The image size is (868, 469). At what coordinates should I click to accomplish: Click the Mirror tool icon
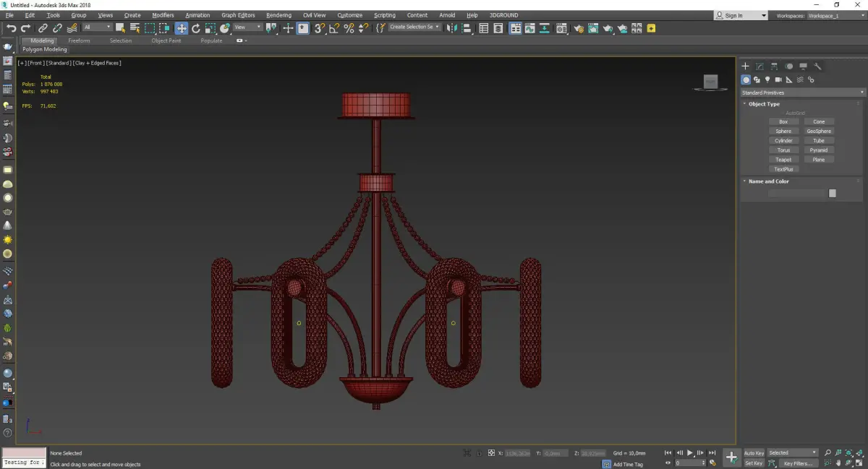(452, 28)
